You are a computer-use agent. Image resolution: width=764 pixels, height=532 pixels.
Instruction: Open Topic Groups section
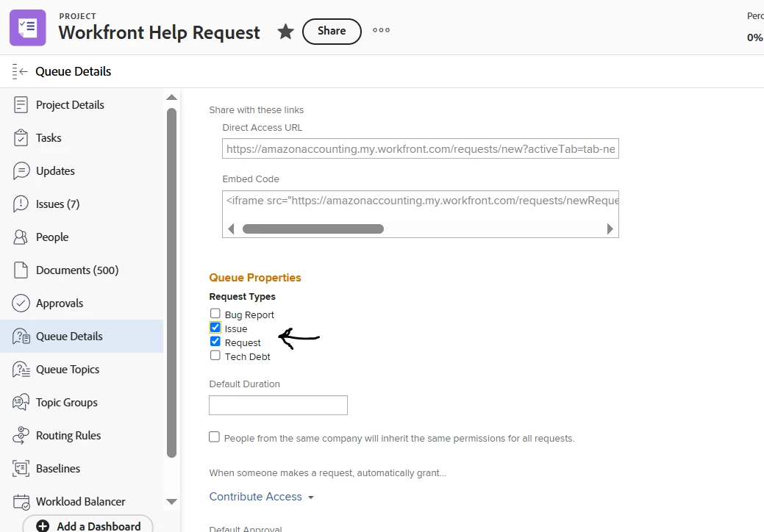tap(67, 403)
